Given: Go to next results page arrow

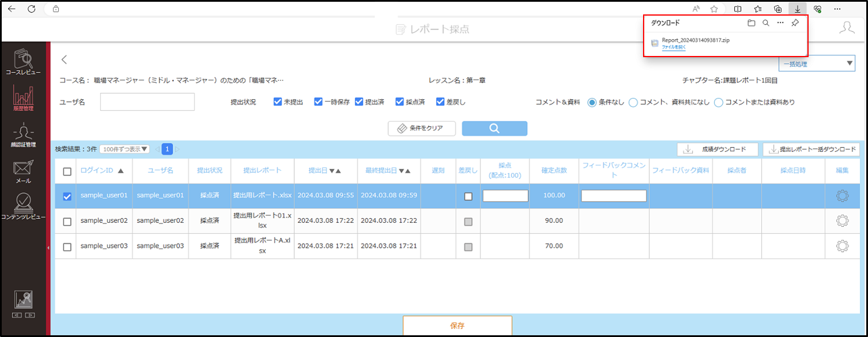Looking at the screenshot, I should point(177,149).
